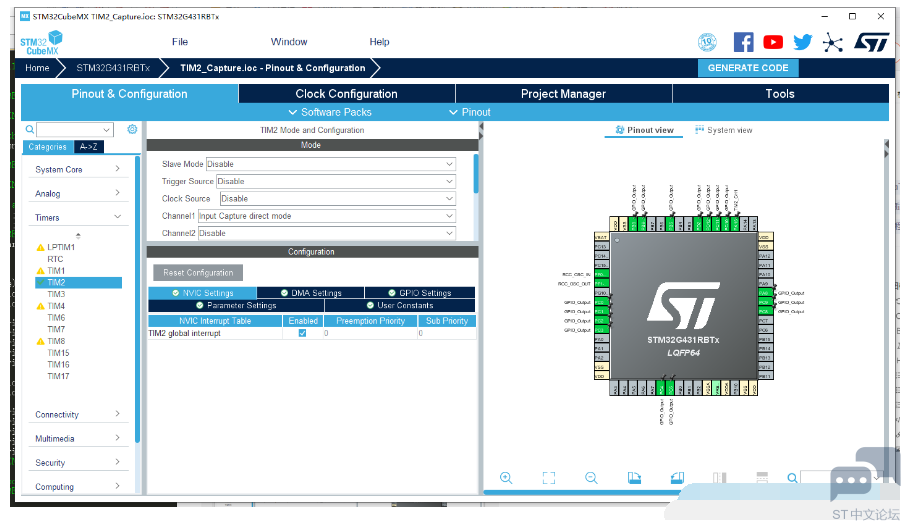Screen dimensions: 909x530
Task: Open the File menu
Action: click(x=180, y=42)
